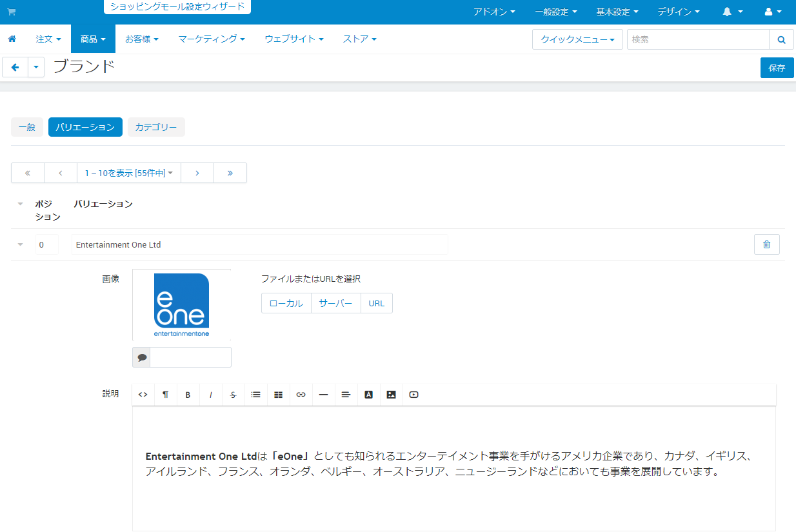
Task: Open the 注文 menu
Action: coord(48,39)
